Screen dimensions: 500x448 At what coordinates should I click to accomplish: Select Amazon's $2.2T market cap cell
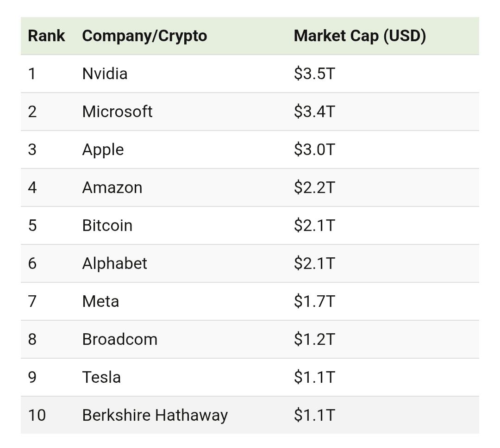click(314, 188)
